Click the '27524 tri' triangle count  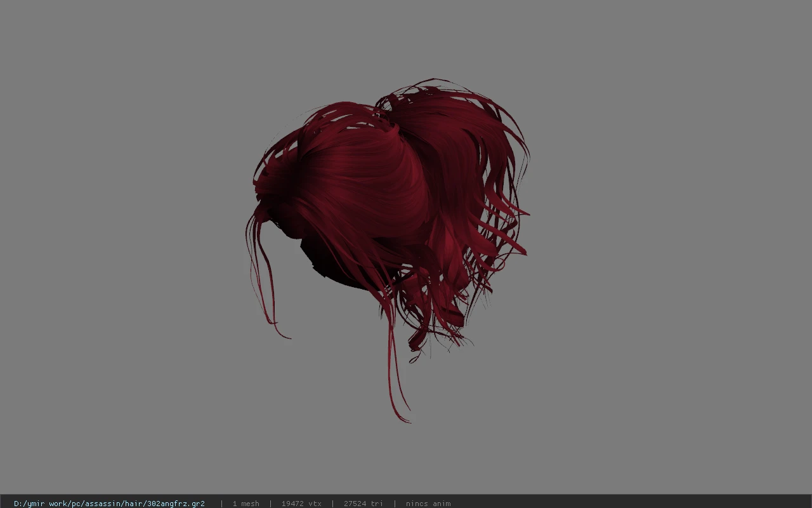click(x=363, y=504)
